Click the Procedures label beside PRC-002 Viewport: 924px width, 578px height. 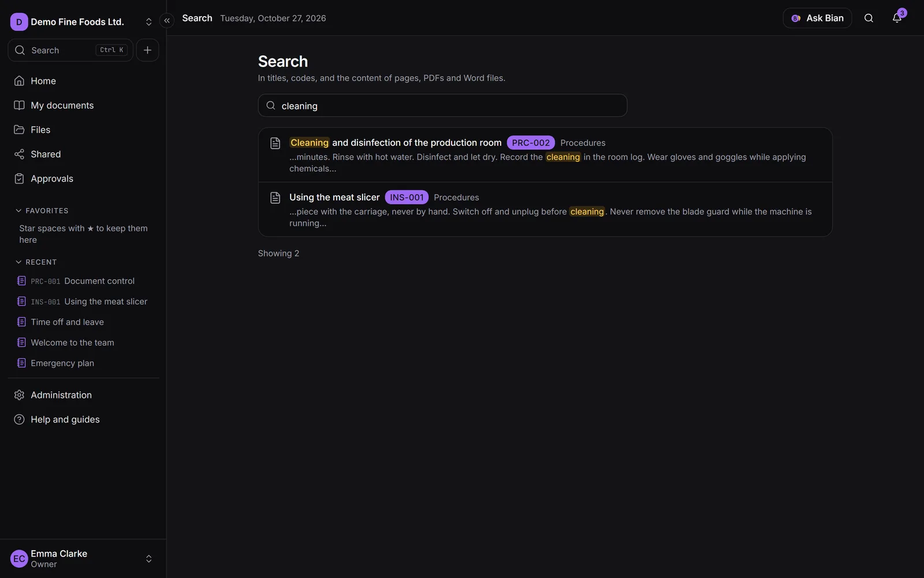(583, 143)
